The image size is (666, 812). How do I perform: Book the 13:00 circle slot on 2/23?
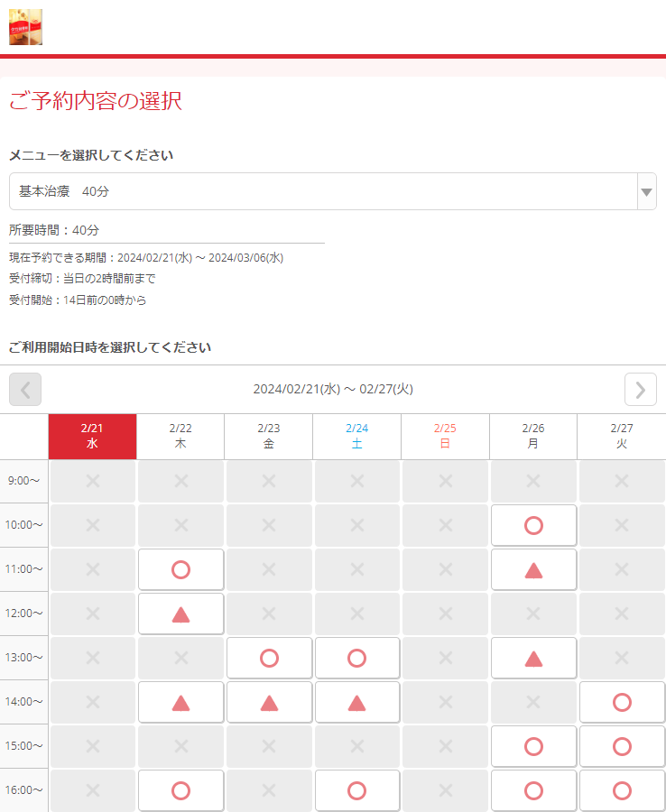click(x=269, y=658)
